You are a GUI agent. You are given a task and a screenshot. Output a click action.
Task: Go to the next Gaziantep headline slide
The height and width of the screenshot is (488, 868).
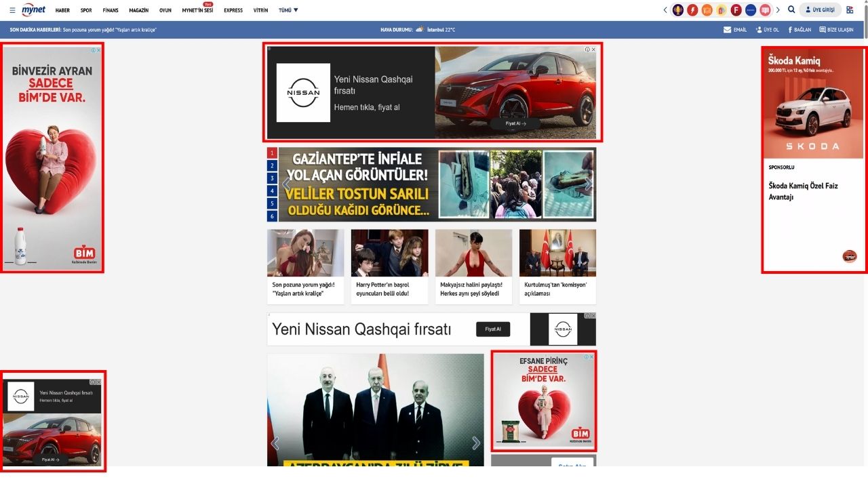(588, 184)
